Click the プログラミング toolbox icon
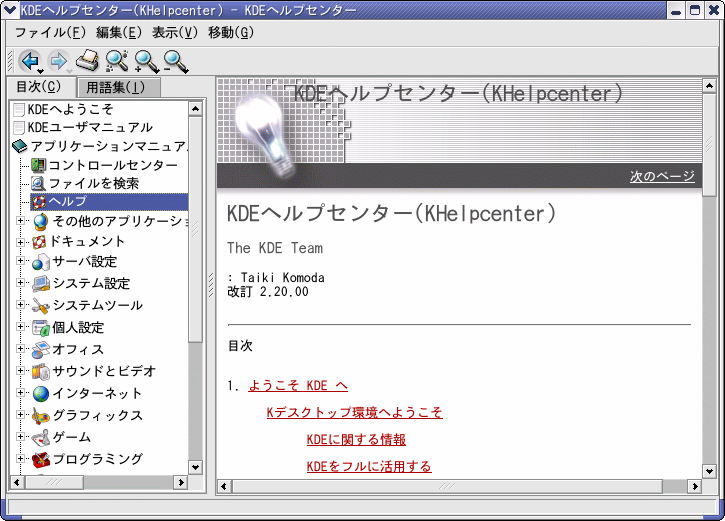 click(x=41, y=459)
